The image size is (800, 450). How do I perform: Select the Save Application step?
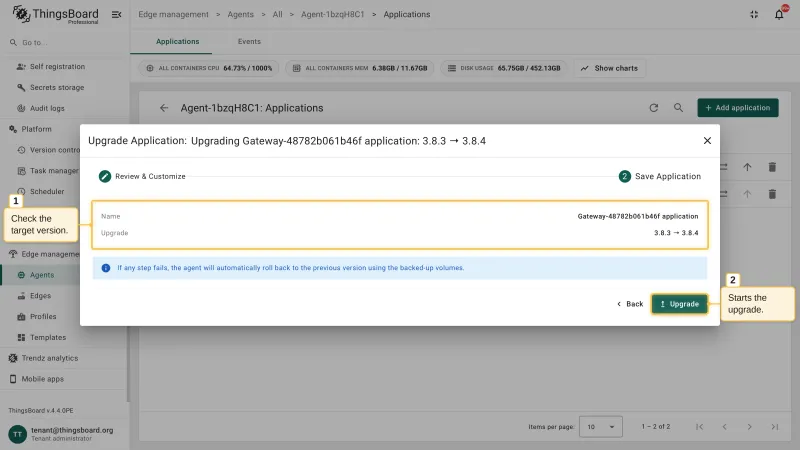660,176
